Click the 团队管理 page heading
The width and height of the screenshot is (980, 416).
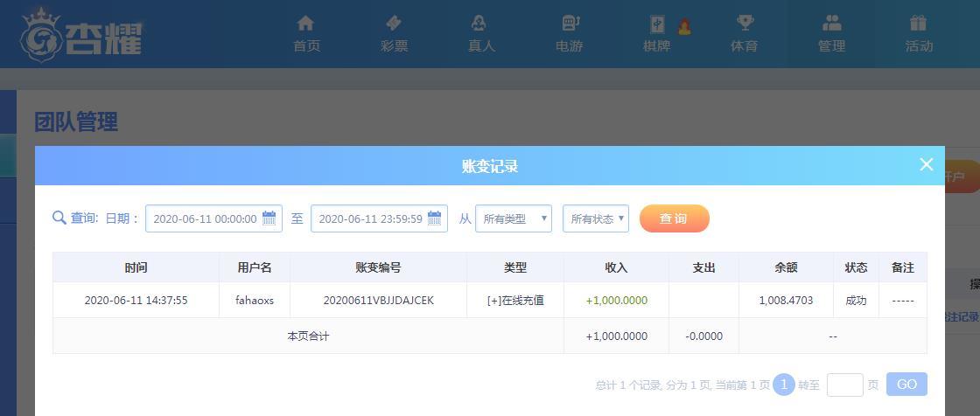point(76,121)
